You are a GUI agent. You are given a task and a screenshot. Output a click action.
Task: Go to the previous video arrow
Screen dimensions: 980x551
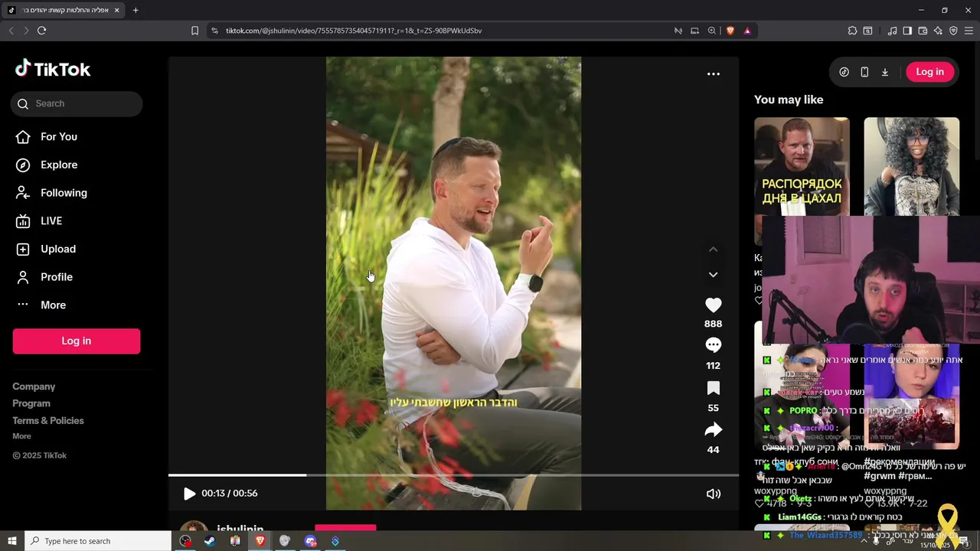click(x=713, y=249)
